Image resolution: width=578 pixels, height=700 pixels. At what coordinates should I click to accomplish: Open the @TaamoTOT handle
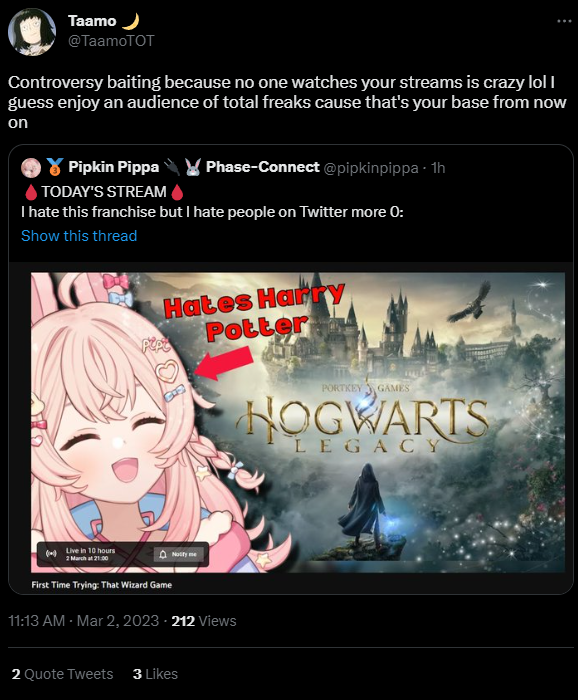point(111,41)
